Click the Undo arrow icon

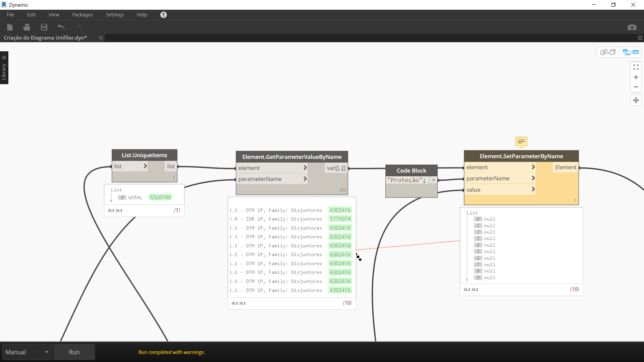[x=61, y=27]
